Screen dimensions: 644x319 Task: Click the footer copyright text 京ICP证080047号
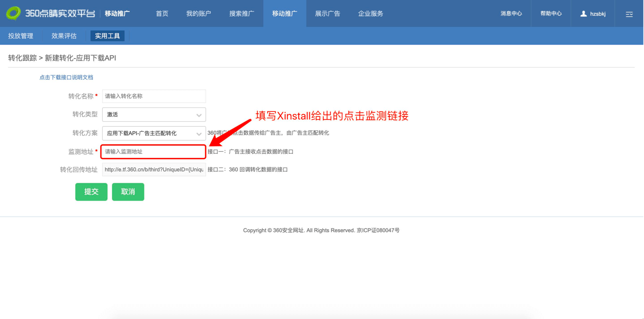click(x=378, y=230)
